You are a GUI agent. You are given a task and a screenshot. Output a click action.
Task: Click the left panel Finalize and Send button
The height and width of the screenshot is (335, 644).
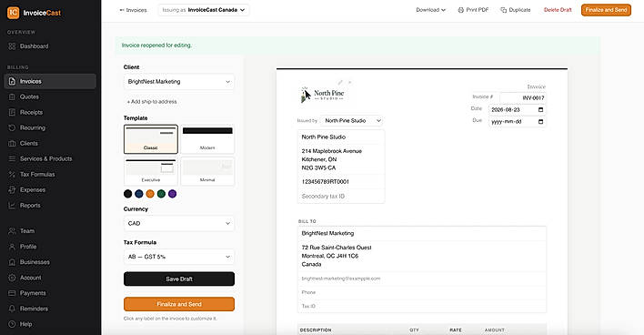pyautogui.click(x=179, y=304)
